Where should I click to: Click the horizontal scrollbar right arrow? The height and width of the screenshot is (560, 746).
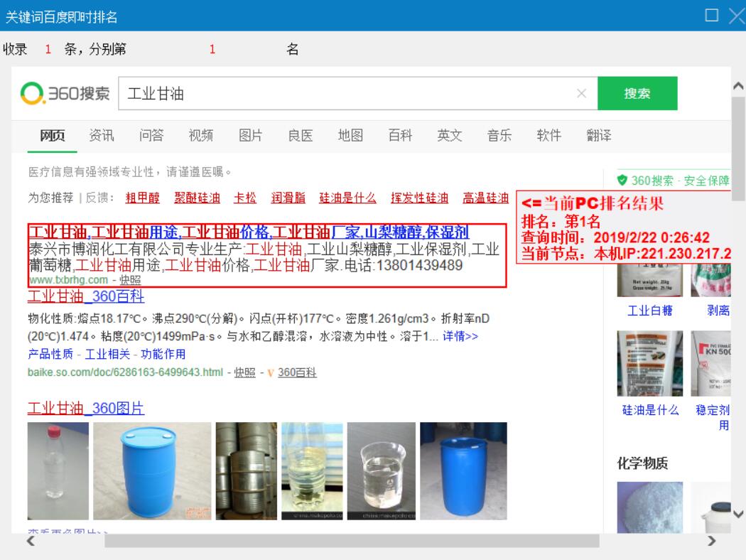(x=711, y=541)
